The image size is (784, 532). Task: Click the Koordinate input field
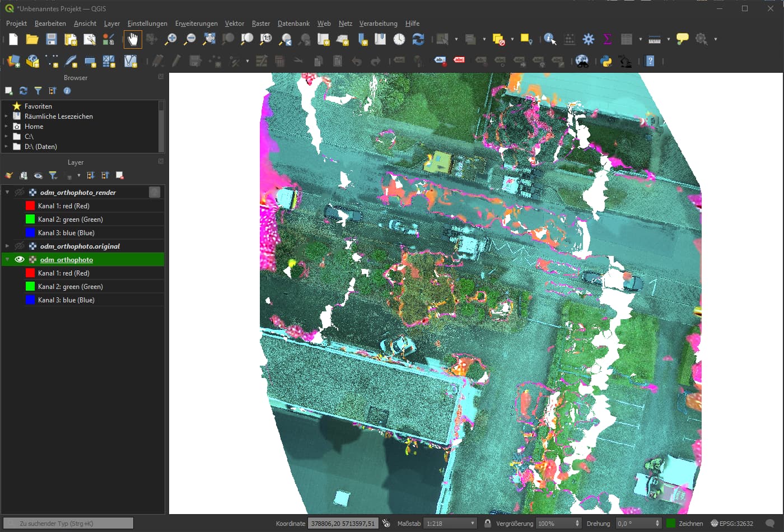click(343, 523)
